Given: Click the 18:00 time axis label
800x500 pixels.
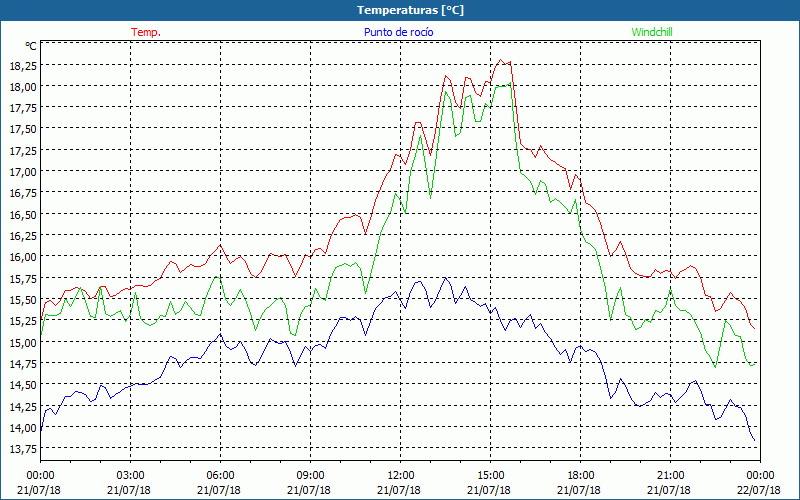Looking at the screenshot, I should pyautogui.click(x=581, y=476).
